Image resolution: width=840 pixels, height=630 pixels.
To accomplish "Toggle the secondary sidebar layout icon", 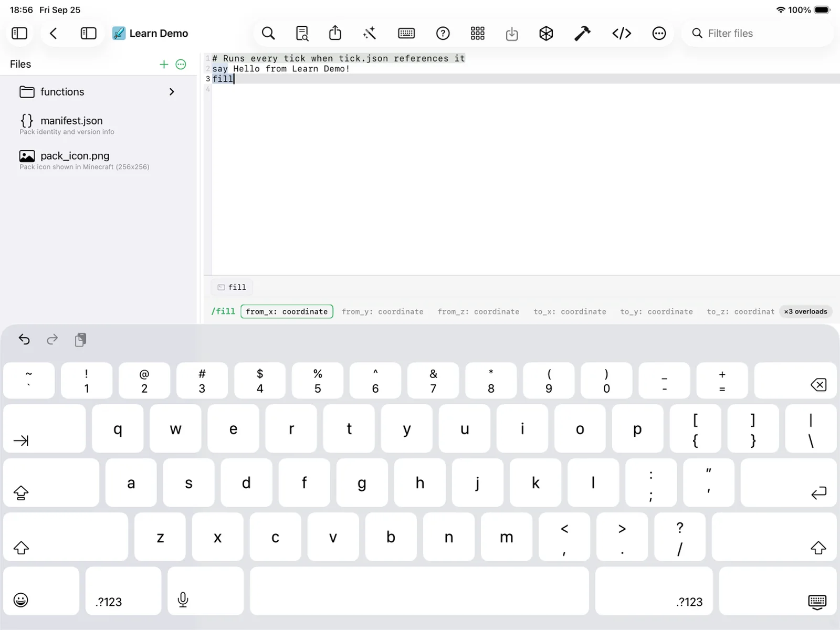I will 88,34.
